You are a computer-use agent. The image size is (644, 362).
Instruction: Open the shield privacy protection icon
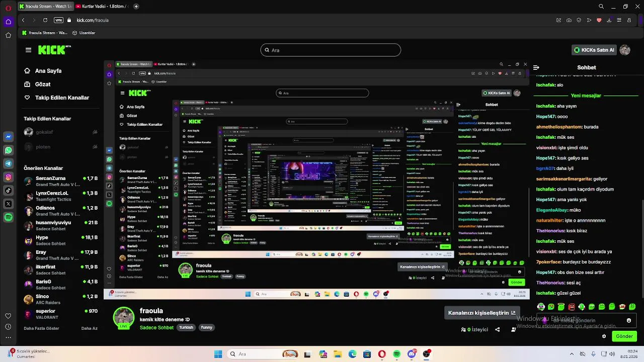click(x=579, y=20)
